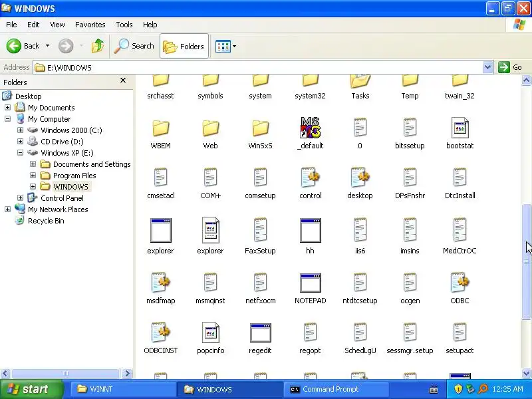The height and width of the screenshot is (399, 532).
Task: Select the sessmgr.setup file icon
Action: [x=410, y=332]
